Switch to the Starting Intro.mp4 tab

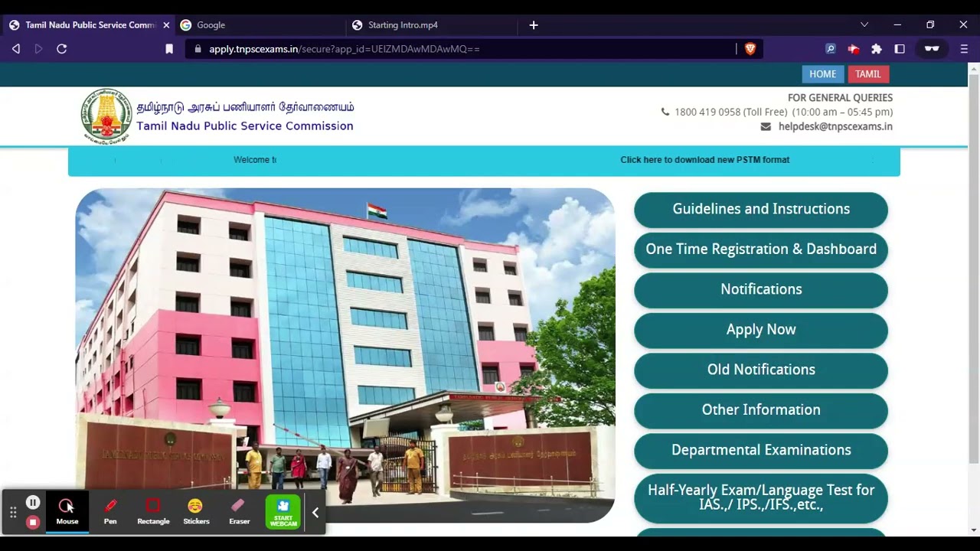pyautogui.click(x=433, y=25)
